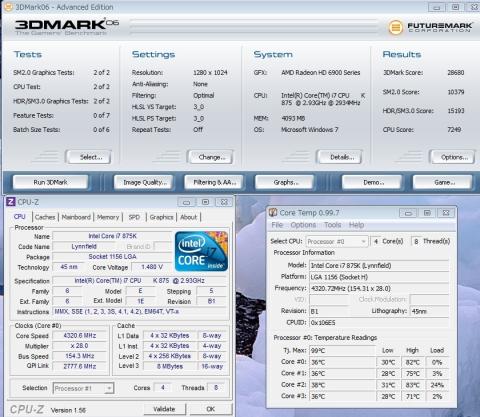Screen dimensions: 480x417
Task: Click the Resolution 1280 x 1024 value
Action: pos(210,73)
